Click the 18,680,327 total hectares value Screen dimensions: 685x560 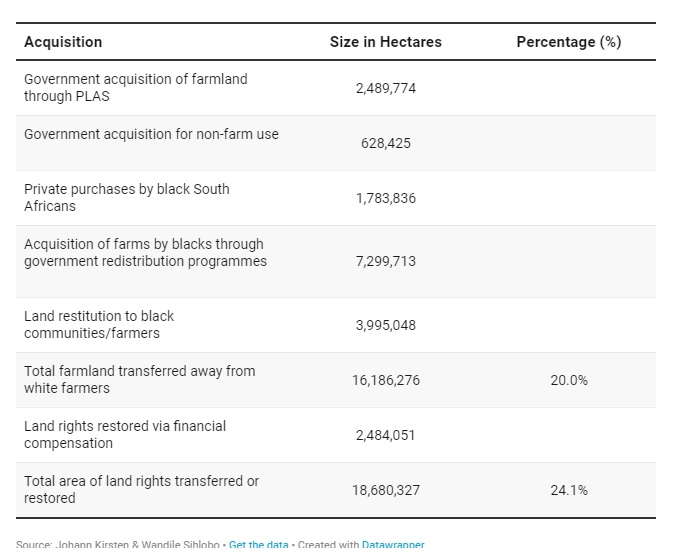[385, 490]
